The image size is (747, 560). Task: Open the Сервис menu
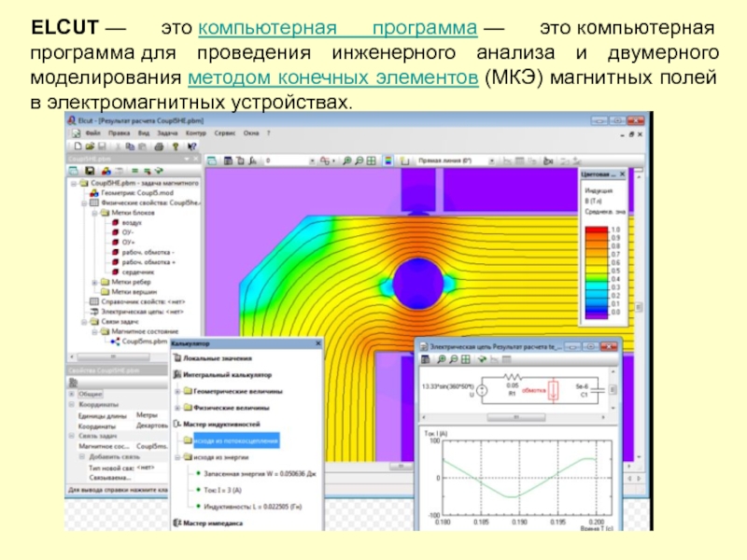point(224,133)
